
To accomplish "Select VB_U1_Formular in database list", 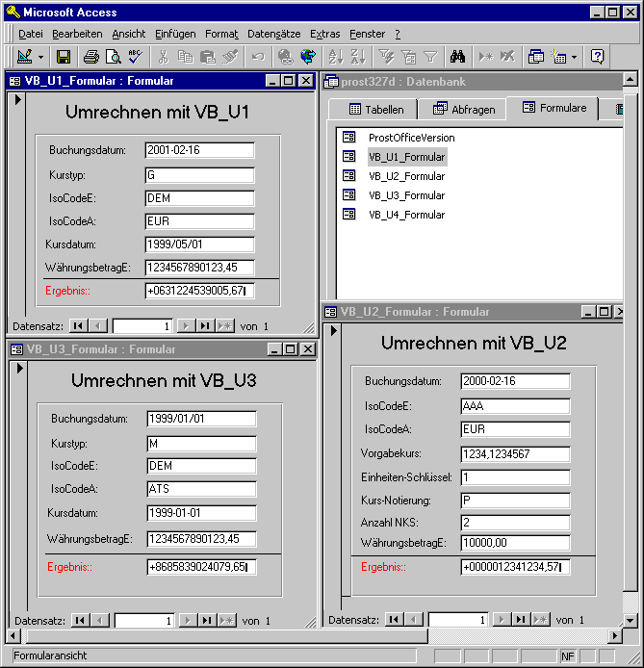I will (x=407, y=157).
